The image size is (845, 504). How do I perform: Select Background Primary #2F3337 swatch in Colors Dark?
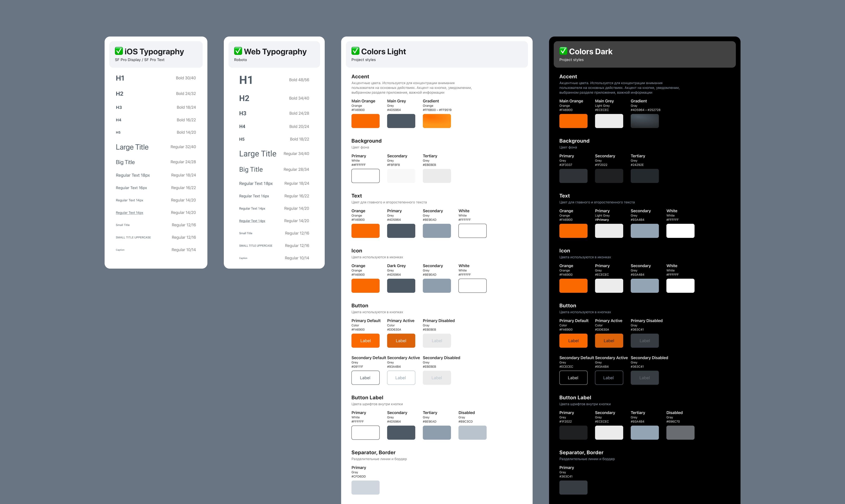[x=573, y=176]
